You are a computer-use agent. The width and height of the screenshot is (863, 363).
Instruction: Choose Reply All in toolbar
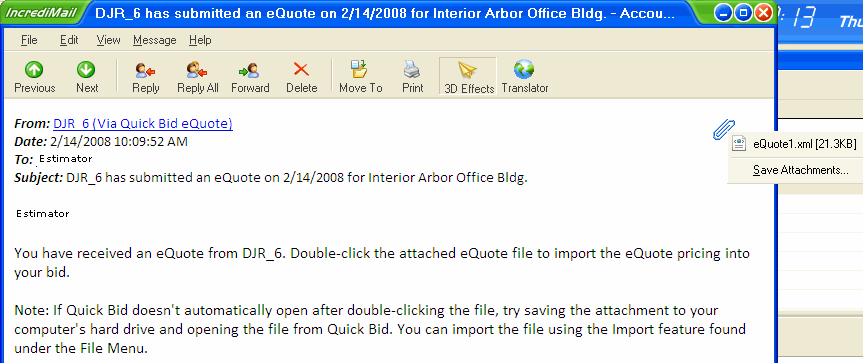pyautogui.click(x=198, y=77)
